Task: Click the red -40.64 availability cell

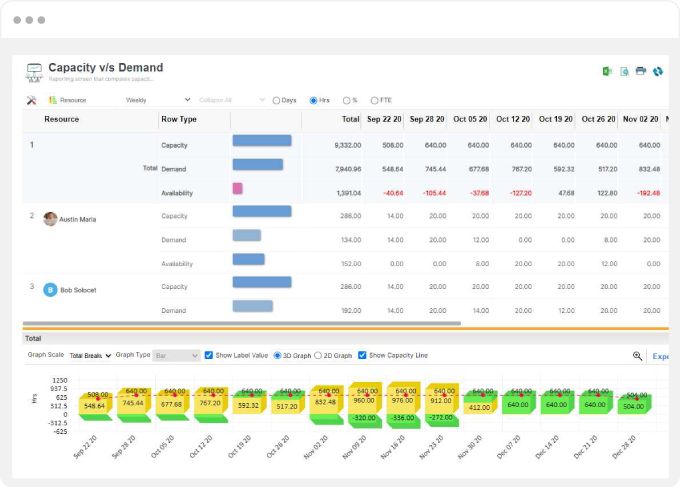Action: [x=393, y=193]
